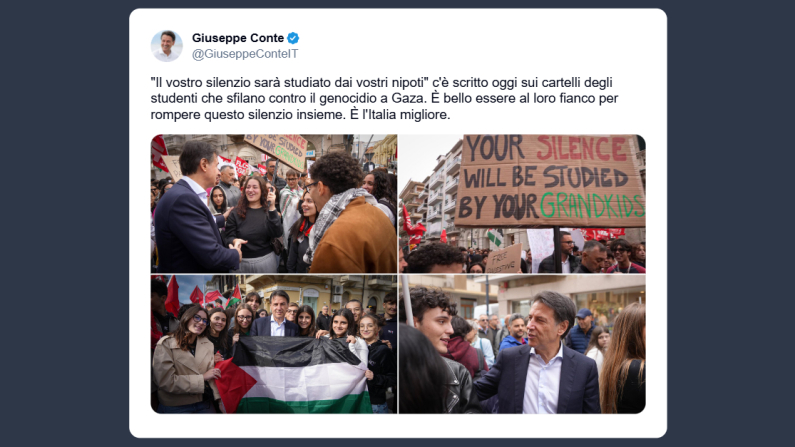Open the Giuseppe Conte display name
This screenshot has width=795, height=447.
[238, 38]
